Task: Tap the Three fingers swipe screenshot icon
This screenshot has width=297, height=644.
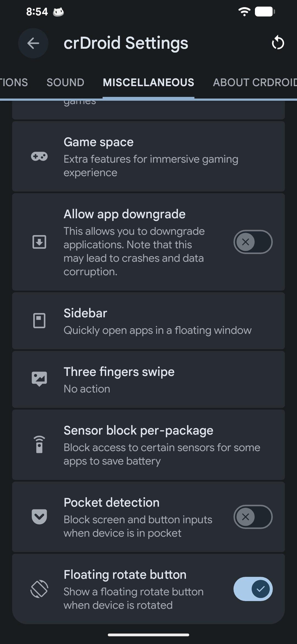Action: (39, 379)
